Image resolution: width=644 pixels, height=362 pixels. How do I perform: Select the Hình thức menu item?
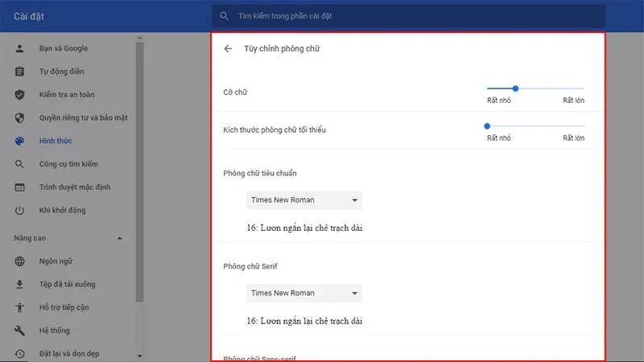tap(56, 141)
